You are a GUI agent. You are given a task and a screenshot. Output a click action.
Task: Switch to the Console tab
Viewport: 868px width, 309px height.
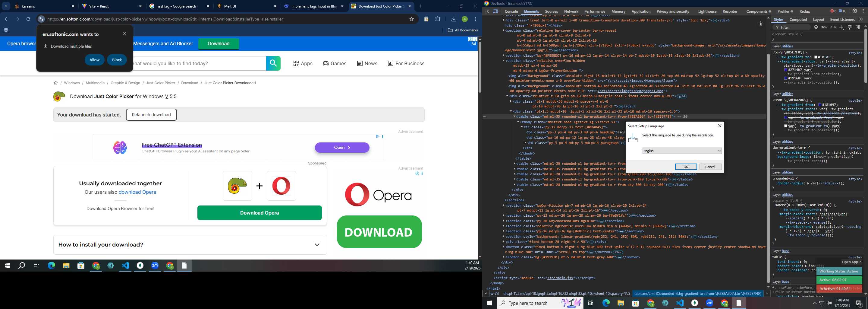[x=511, y=11]
